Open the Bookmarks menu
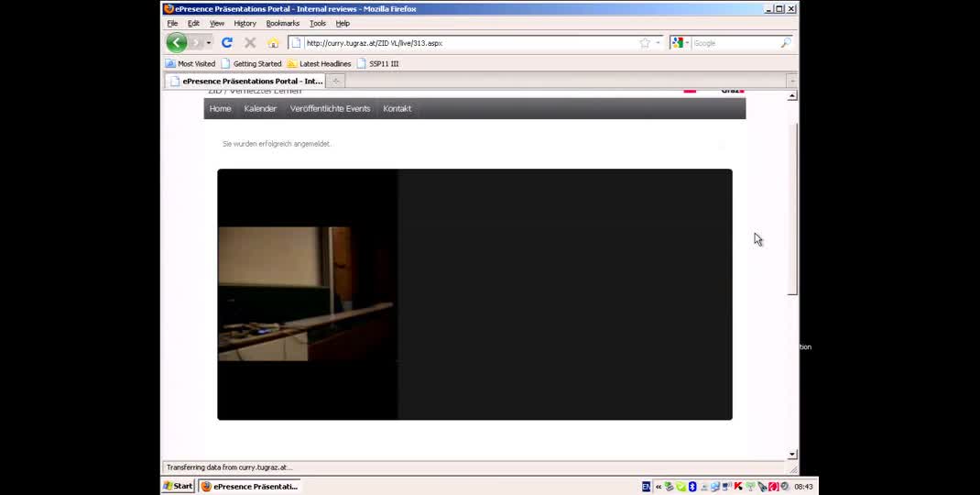The width and height of the screenshot is (980, 495). tap(282, 23)
